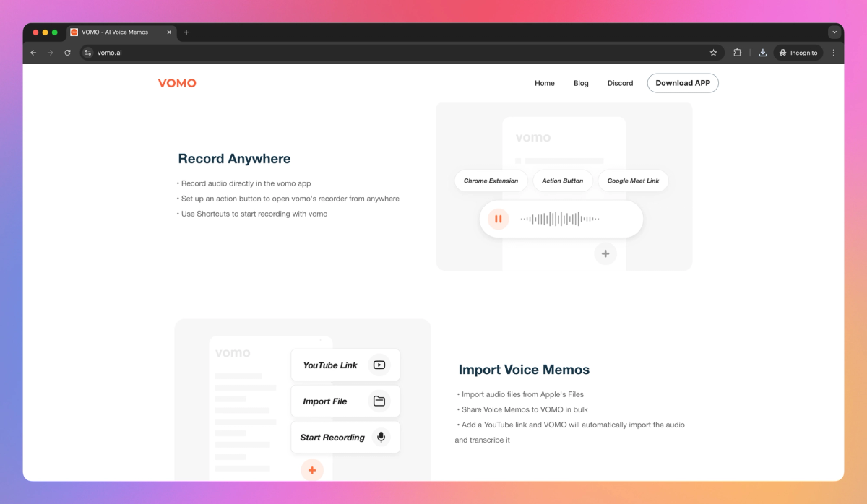Open the Chrome three-dot menu
This screenshot has width=867, height=504.
coord(834,53)
